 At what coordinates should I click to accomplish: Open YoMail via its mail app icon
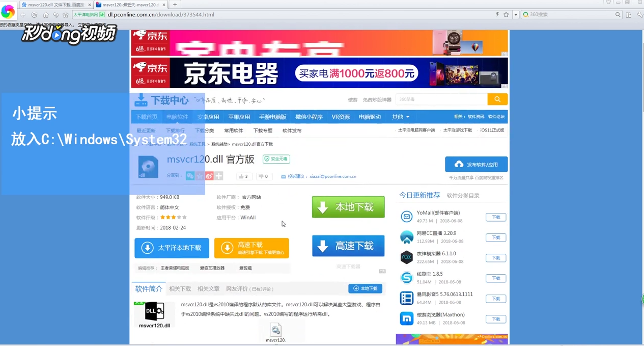406,217
